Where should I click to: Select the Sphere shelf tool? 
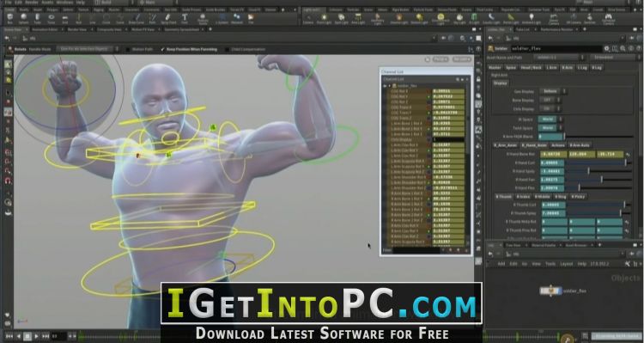tap(24, 19)
